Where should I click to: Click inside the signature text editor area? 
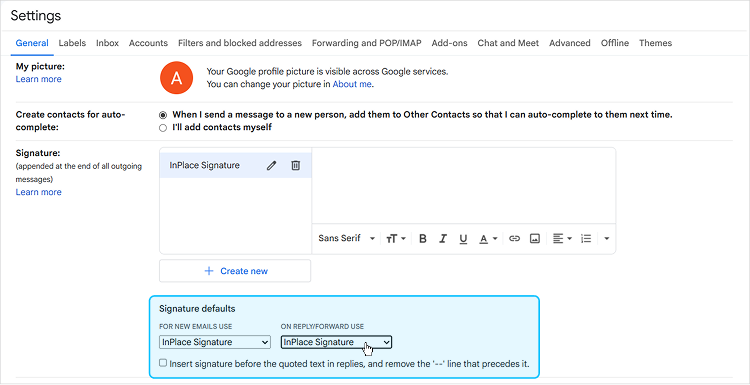point(463,187)
